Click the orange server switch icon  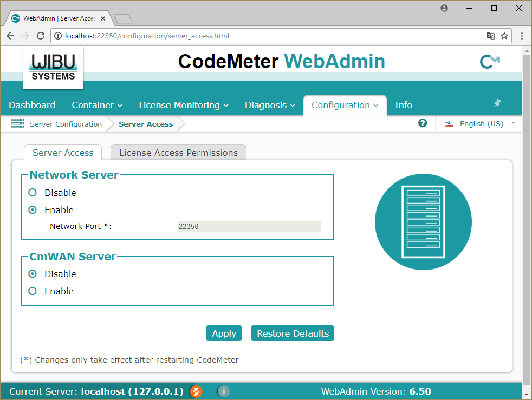(x=196, y=391)
